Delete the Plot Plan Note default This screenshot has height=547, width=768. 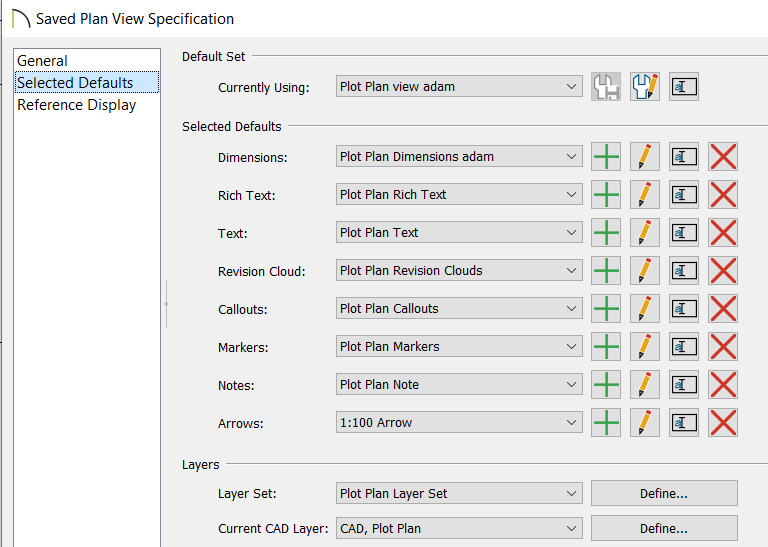723,384
